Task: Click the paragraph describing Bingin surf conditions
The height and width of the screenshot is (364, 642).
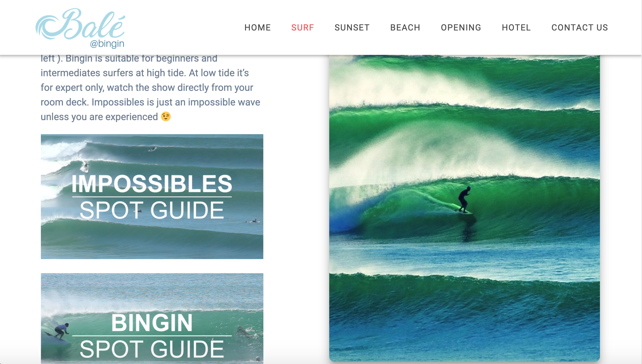Action: [150, 87]
